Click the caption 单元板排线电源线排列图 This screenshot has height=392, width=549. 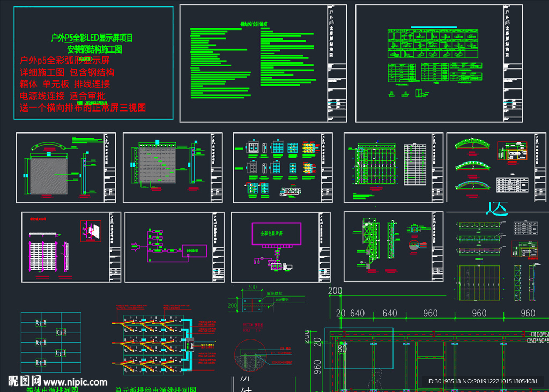tap(156, 389)
